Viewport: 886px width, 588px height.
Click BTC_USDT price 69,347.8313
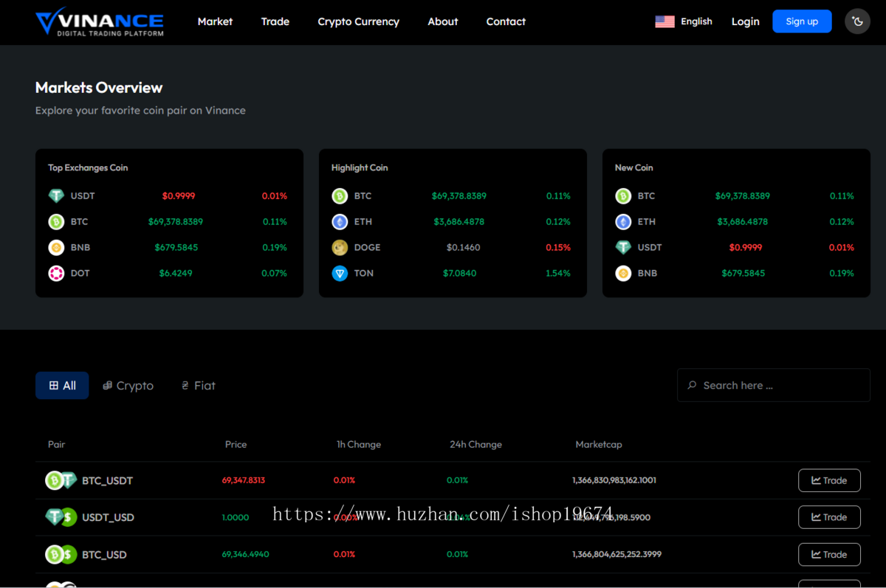pos(244,480)
